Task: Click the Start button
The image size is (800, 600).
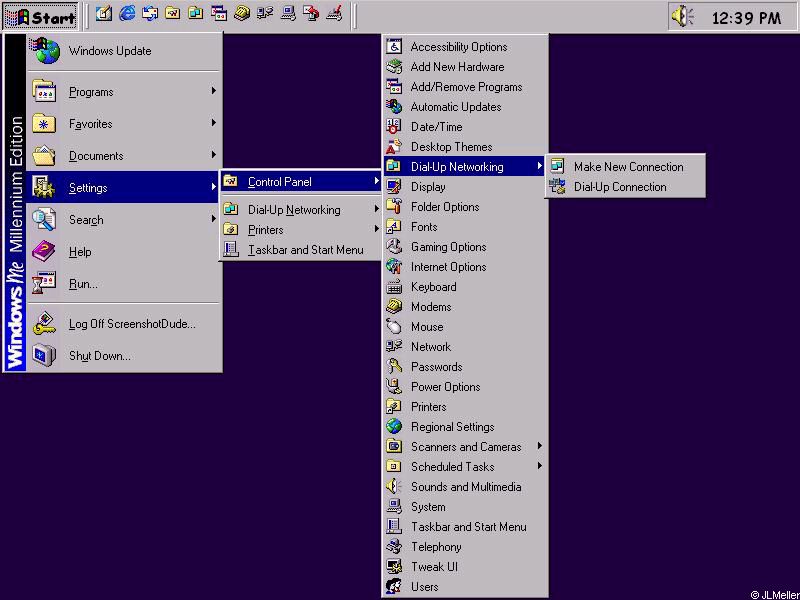Action: 40,17
